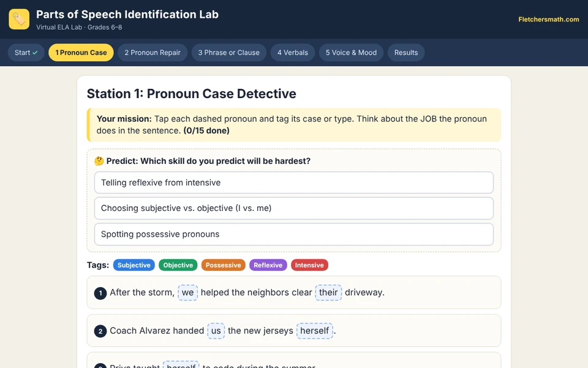The image size is (588, 368).
Task: Select the 1 Pronoun Case tab
Action: 81,53
